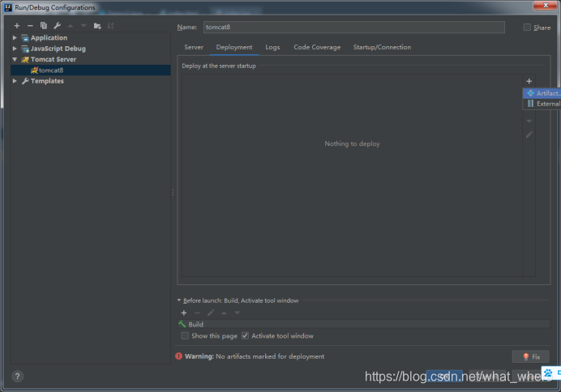561x392 pixels.
Task: Create new configurations folder
Action: (97, 26)
